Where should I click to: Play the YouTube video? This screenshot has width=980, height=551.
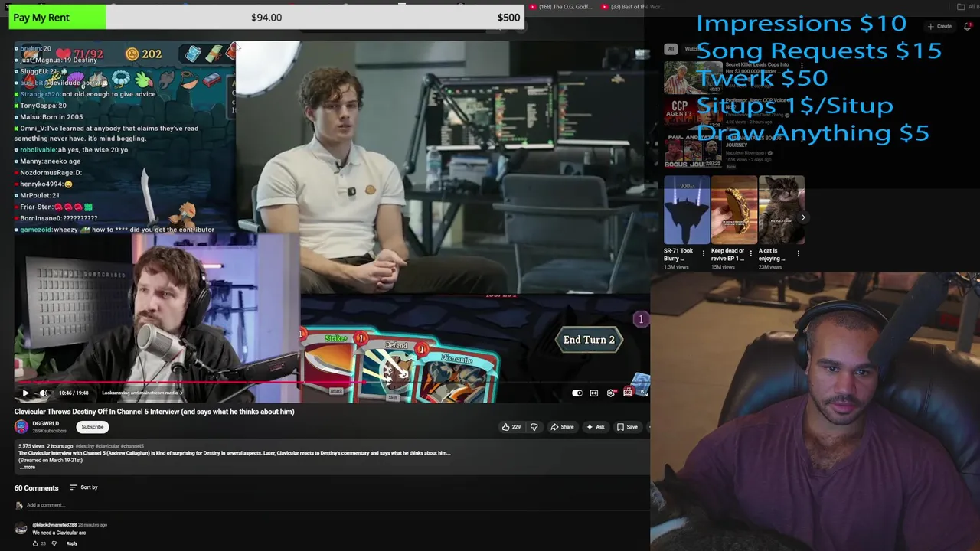pos(25,393)
